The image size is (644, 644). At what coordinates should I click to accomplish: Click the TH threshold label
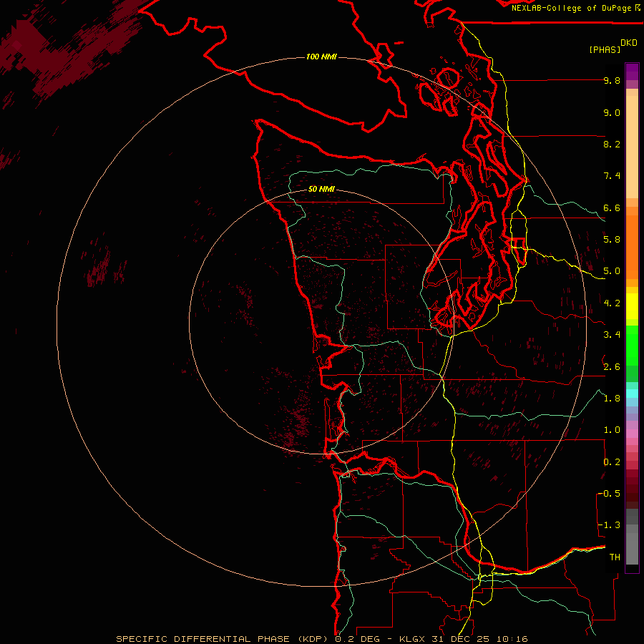615,557
